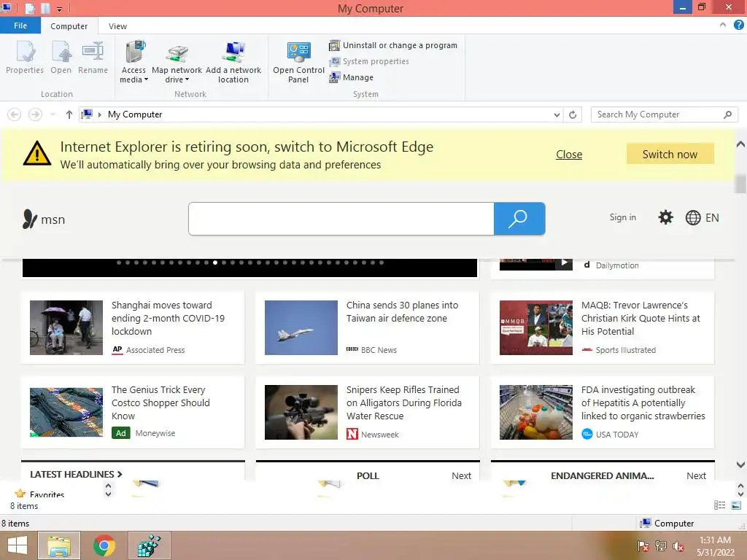Open Snipers Keep Rifles Trained article
Image resolution: width=747 pixels, height=560 pixels.
(403, 402)
